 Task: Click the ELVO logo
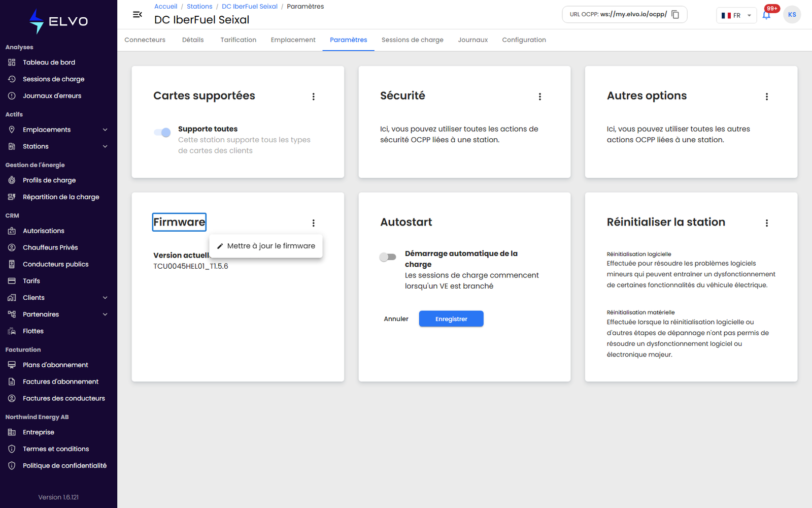(58, 21)
